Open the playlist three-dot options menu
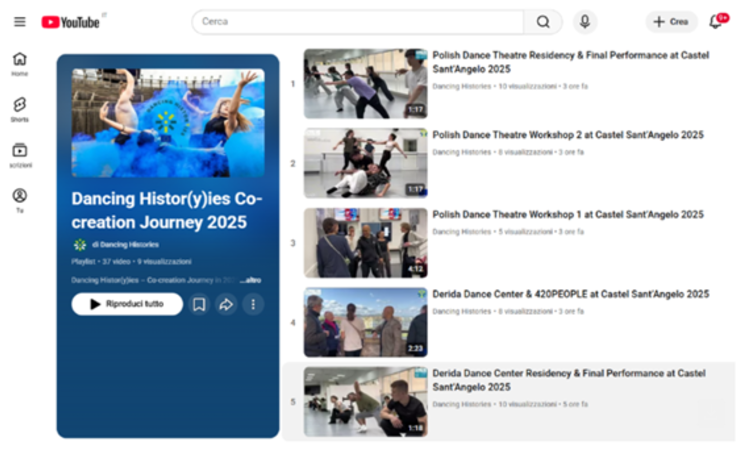The height and width of the screenshot is (450, 745). [x=253, y=304]
